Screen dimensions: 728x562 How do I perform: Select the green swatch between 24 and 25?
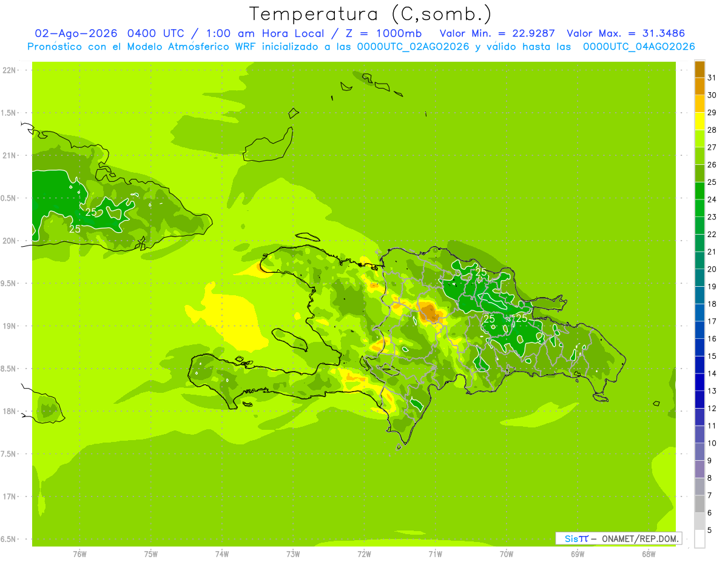pos(699,191)
